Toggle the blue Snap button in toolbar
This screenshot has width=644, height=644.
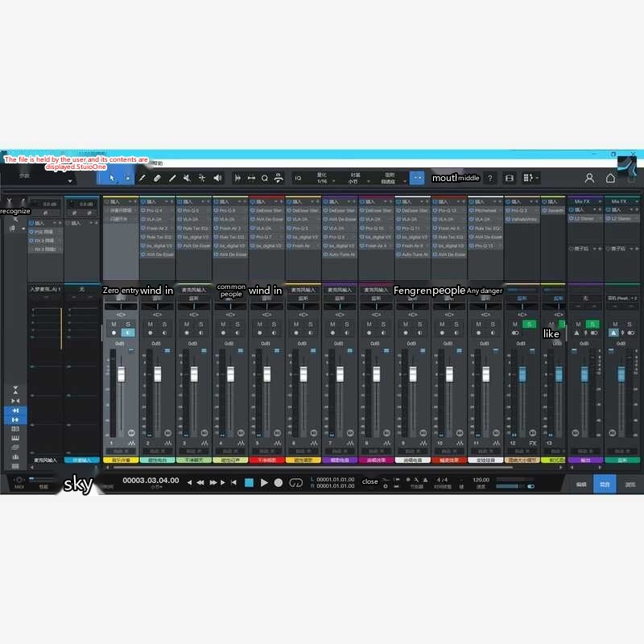pos(417,178)
